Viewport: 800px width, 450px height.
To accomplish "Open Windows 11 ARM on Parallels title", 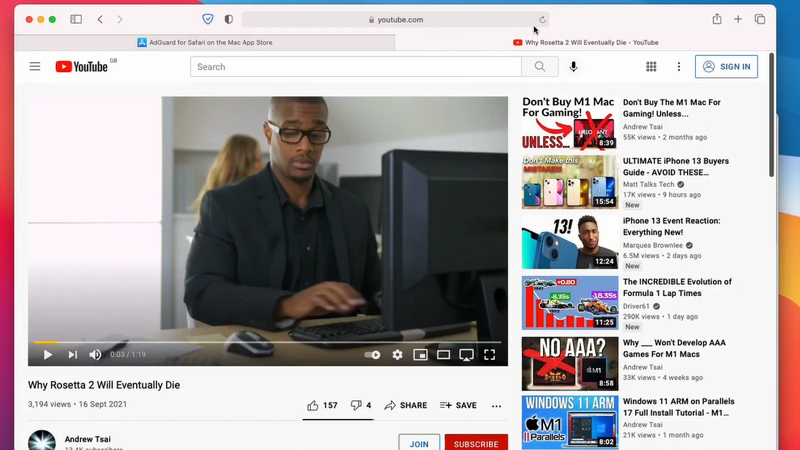I will [679, 407].
